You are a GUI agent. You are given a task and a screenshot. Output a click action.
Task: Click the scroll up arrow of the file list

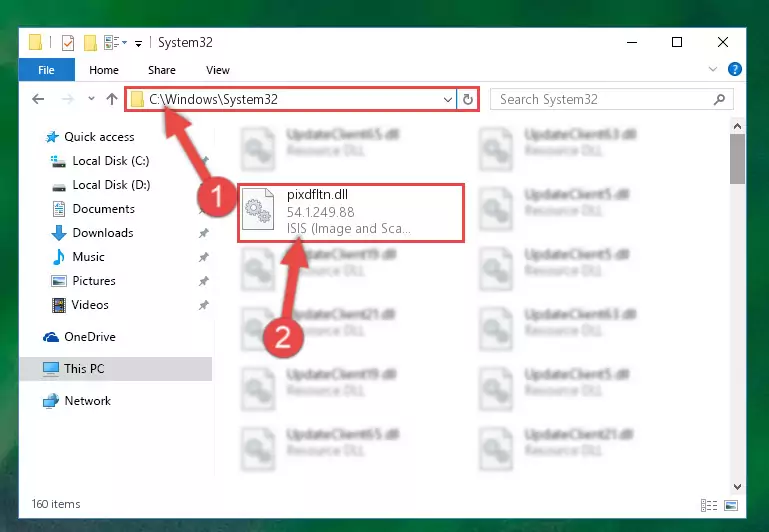click(737, 127)
